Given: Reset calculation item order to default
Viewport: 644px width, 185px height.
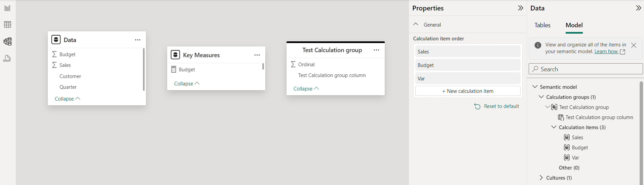Looking at the screenshot, I should click(497, 106).
